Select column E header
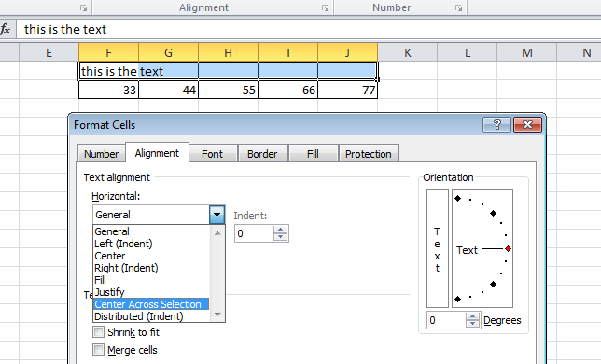Image resolution: width=601 pixels, height=364 pixels. pos(49,52)
